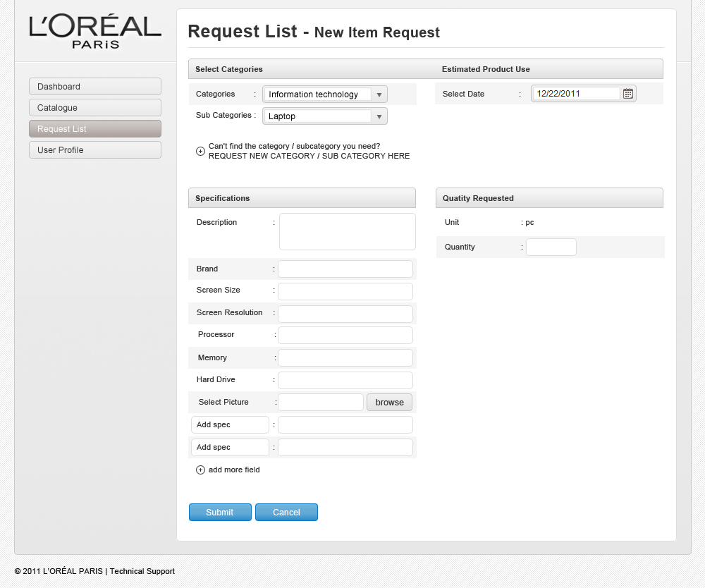
Task: Submit the new item request
Action: [220, 513]
